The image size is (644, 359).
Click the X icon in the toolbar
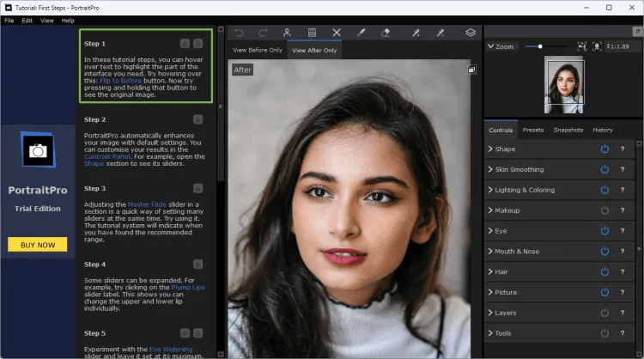[x=337, y=33]
